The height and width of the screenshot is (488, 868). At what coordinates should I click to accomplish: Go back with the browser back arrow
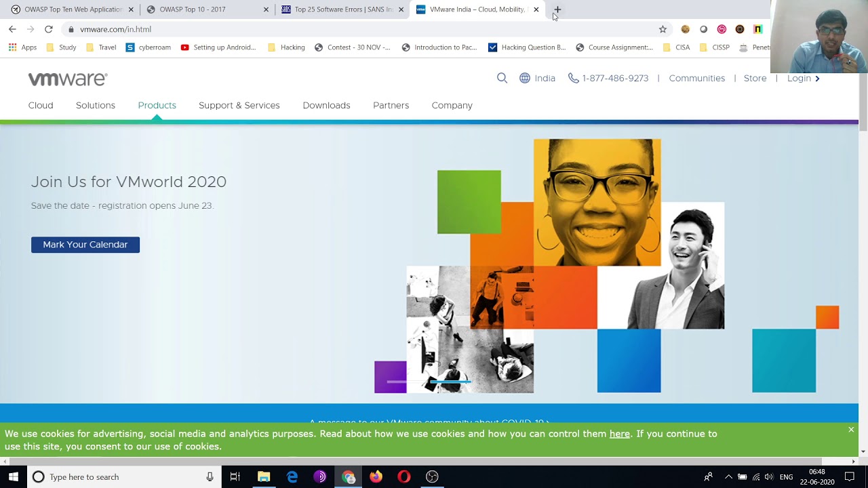pos(12,29)
